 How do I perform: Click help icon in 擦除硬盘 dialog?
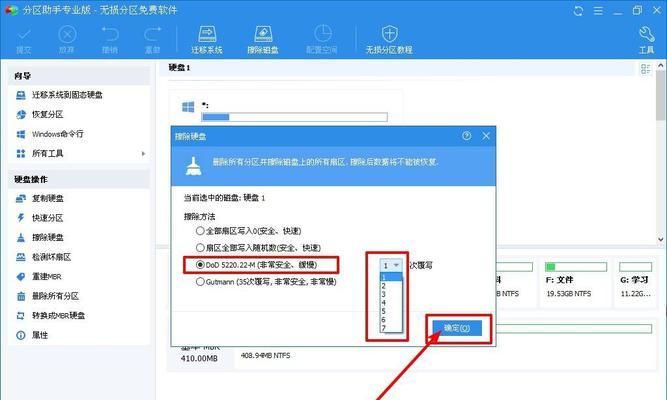pos(467,136)
